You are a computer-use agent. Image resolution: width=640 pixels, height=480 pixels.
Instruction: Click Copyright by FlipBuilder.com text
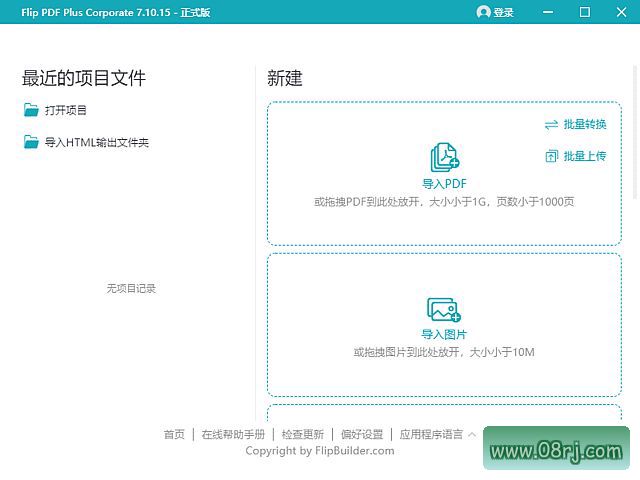pyautogui.click(x=320, y=451)
